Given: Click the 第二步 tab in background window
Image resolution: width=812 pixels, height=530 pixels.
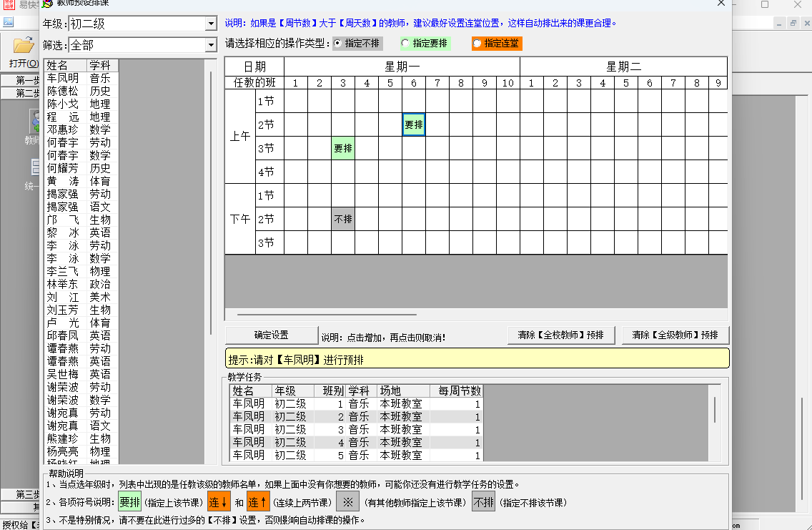Looking at the screenshot, I should pos(21,93).
